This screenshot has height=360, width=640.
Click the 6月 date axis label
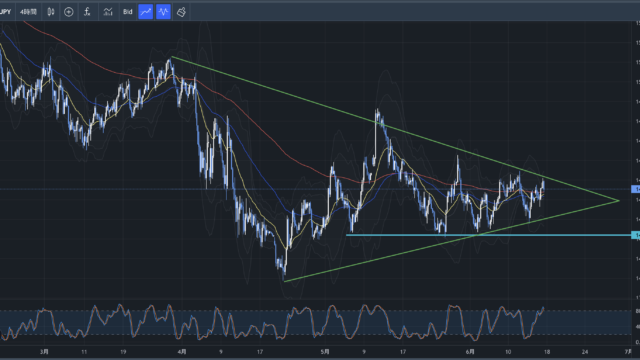point(470,351)
